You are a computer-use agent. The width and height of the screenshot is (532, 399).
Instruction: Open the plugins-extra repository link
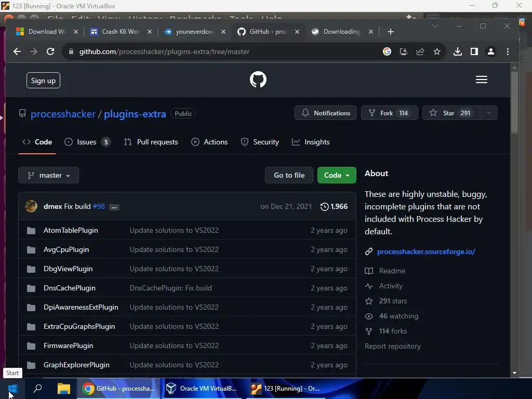135,114
